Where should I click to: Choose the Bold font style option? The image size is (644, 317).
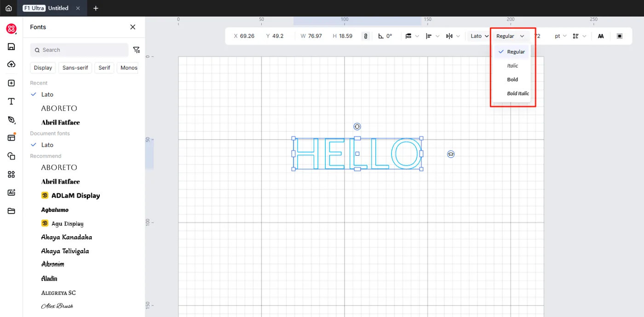point(512,79)
